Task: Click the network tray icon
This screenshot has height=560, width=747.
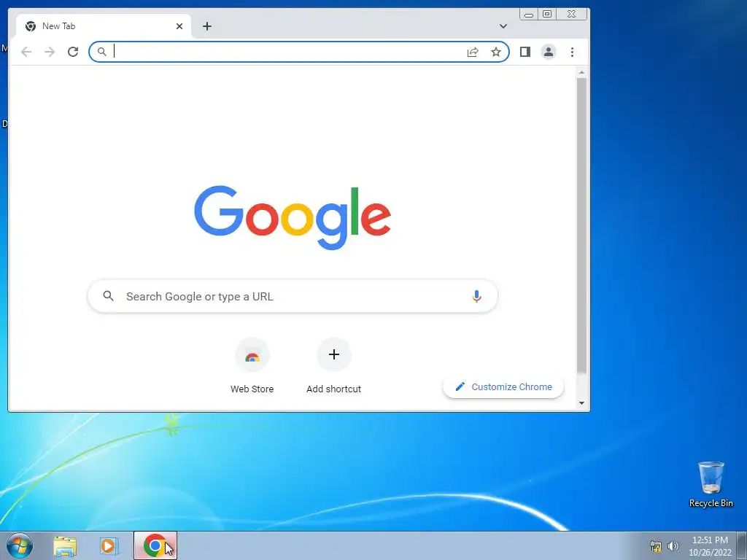Action: (656, 546)
